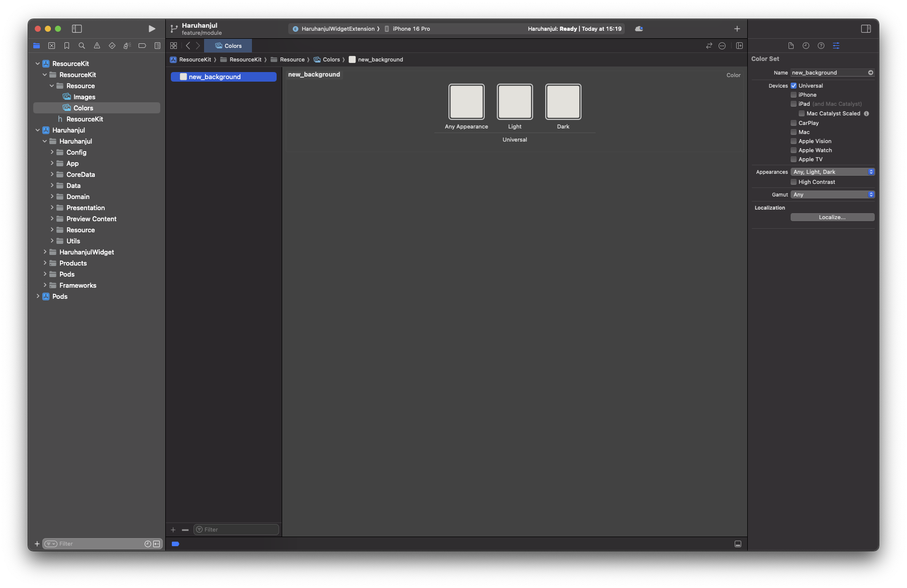Choose the iPhone 16 Pro destination
Screen dimensions: 907x588
pos(407,29)
